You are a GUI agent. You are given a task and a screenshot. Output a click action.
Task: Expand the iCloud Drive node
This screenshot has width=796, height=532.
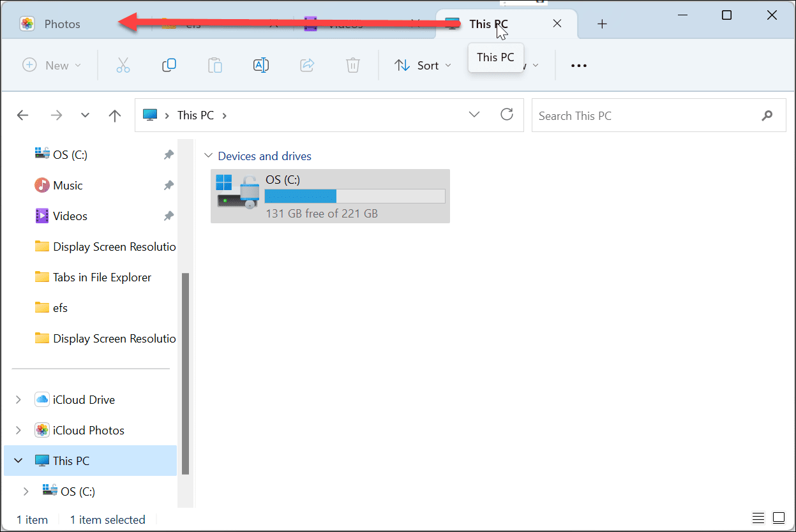coord(18,400)
